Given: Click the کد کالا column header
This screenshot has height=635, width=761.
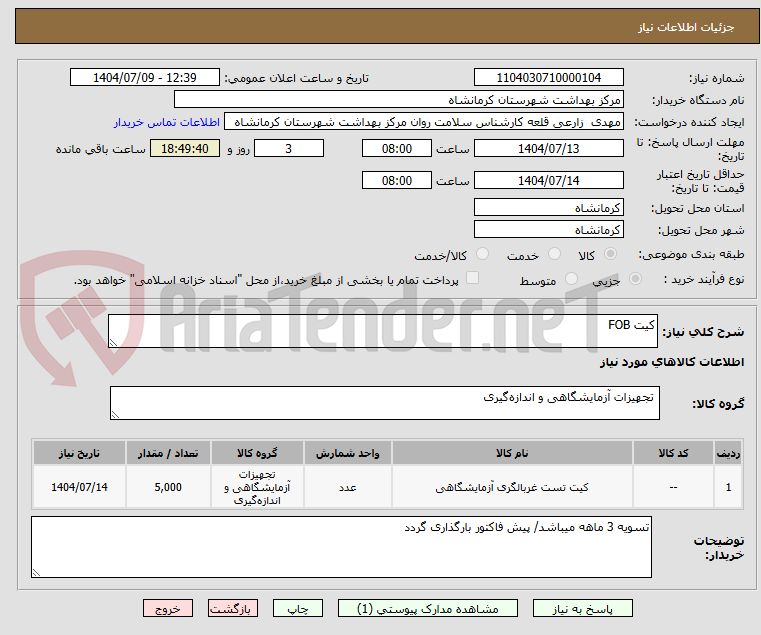Looking at the screenshot, I should [673, 453].
